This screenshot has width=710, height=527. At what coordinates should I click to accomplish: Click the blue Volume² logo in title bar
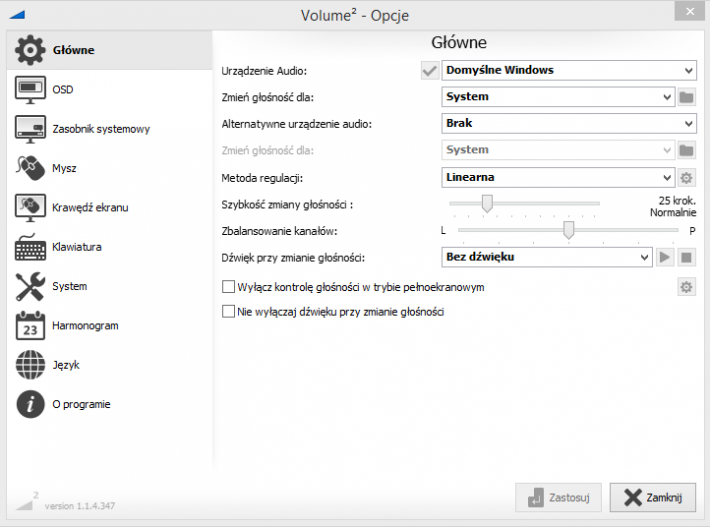coord(17,14)
